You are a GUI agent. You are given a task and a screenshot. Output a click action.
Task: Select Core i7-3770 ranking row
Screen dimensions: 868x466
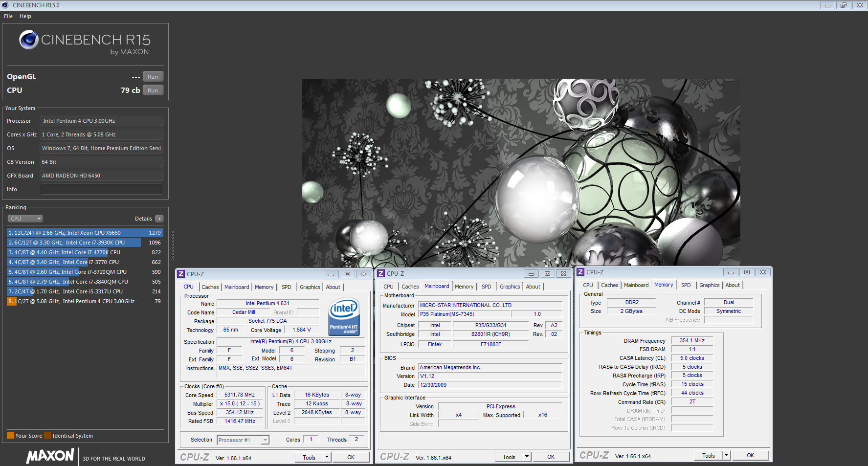pyautogui.click(x=84, y=262)
